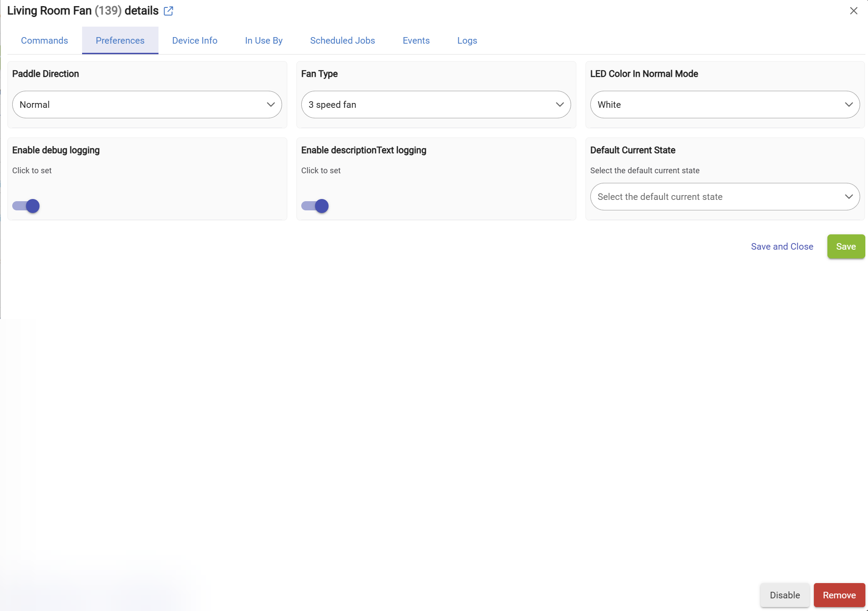Go to the In Use By tab
868x611 pixels.
pyautogui.click(x=264, y=41)
